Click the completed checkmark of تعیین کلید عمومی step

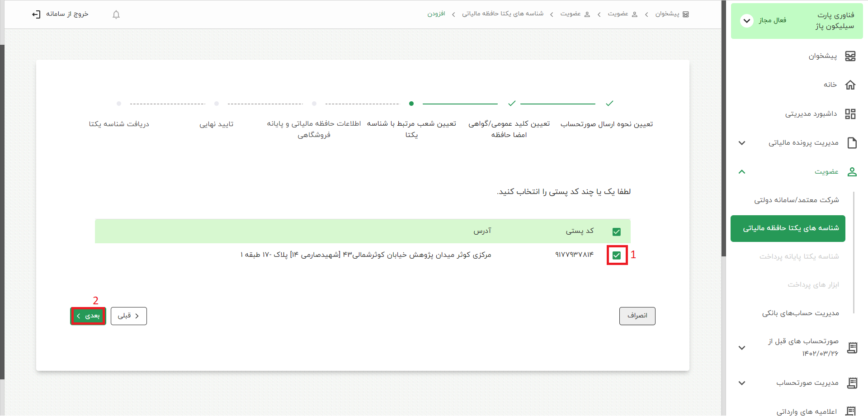coord(512,104)
